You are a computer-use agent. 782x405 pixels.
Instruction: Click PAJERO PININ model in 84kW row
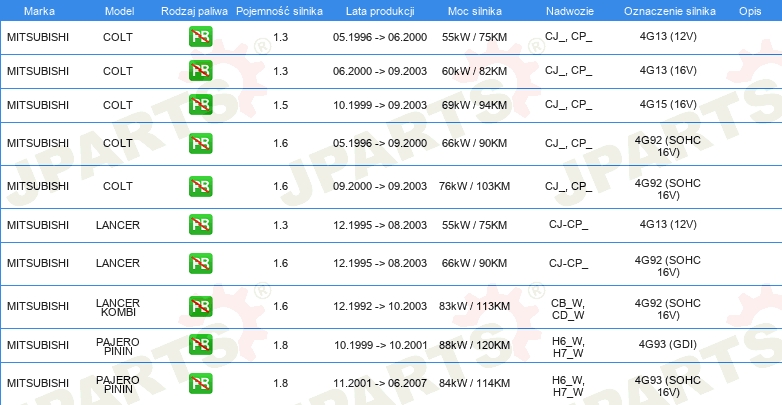tap(118, 385)
